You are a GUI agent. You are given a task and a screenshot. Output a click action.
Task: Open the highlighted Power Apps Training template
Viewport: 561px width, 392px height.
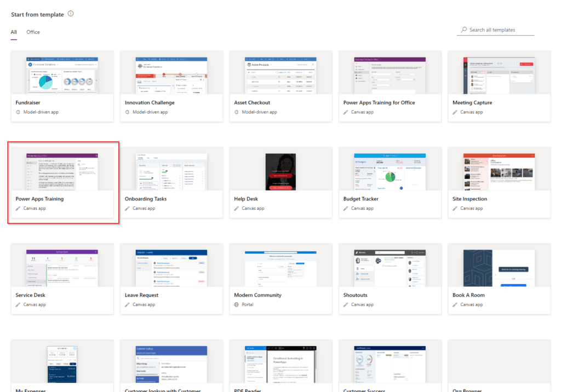(62, 171)
